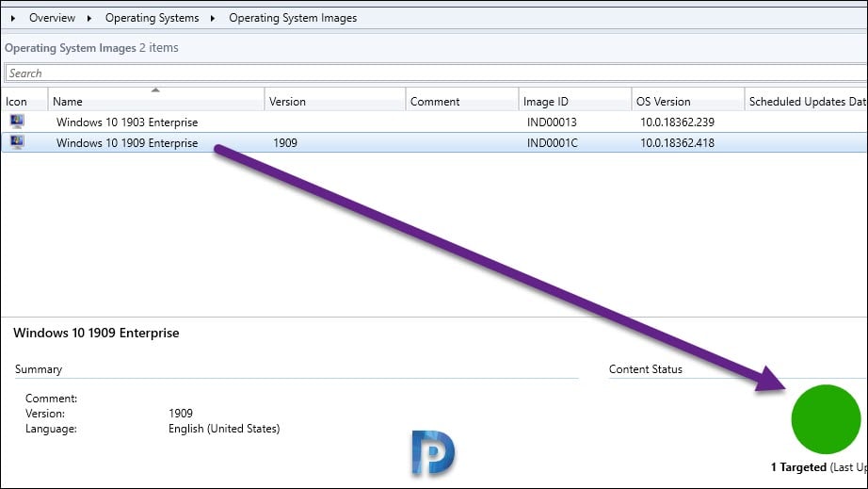The height and width of the screenshot is (489, 868).
Task: Sort by the Version column header
Action: (335, 102)
